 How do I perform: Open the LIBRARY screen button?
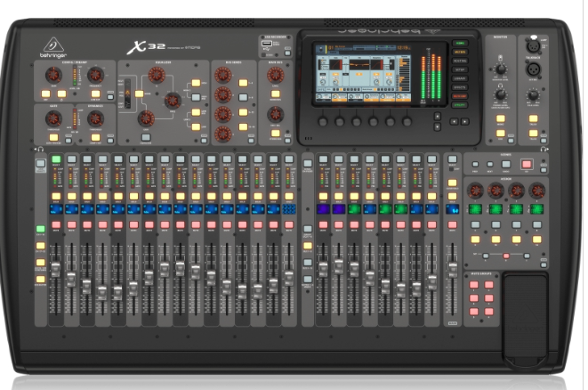459,78
